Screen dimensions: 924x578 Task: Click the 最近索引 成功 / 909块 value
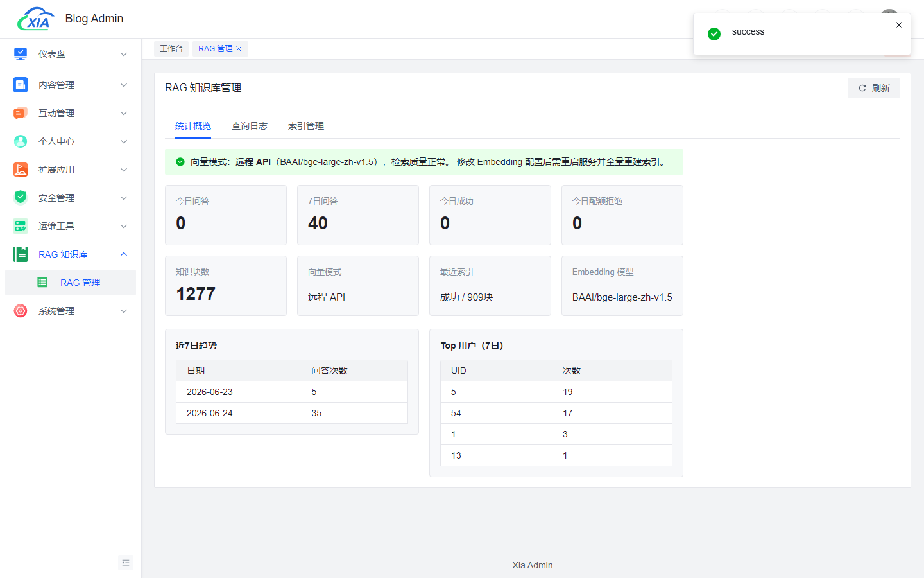pyautogui.click(x=466, y=297)
